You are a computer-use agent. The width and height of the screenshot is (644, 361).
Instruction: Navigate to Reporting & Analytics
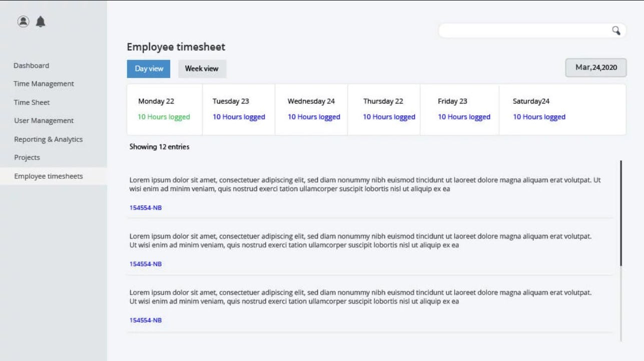tap(48, 139)
